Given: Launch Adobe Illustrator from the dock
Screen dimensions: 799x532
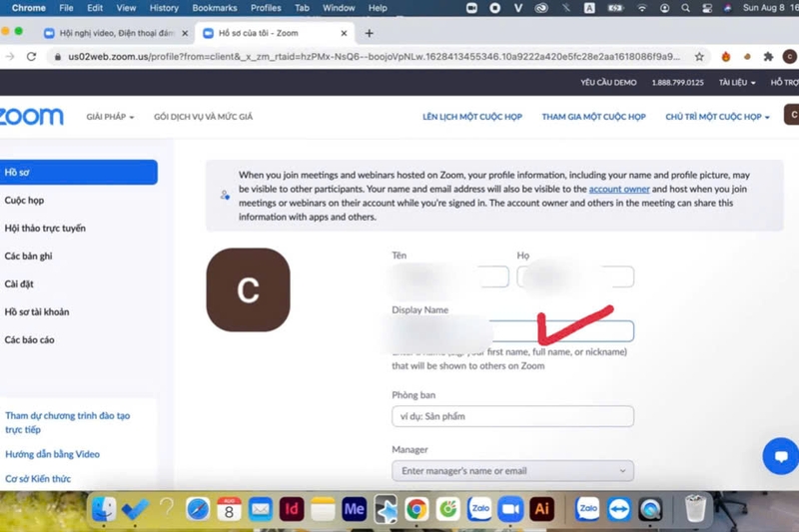Looking at the screenshot, I should click(x=541, y=509).
